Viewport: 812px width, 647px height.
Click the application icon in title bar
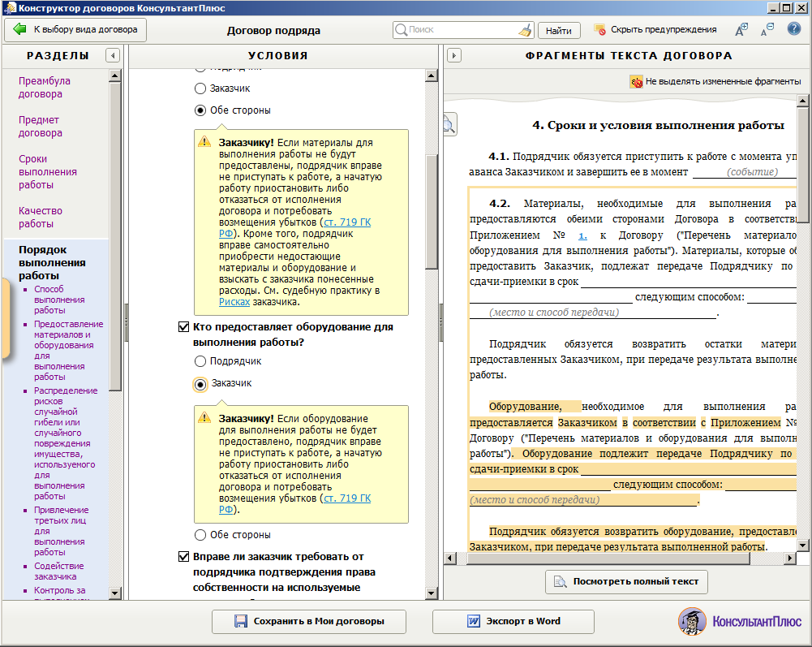point(9,8)
